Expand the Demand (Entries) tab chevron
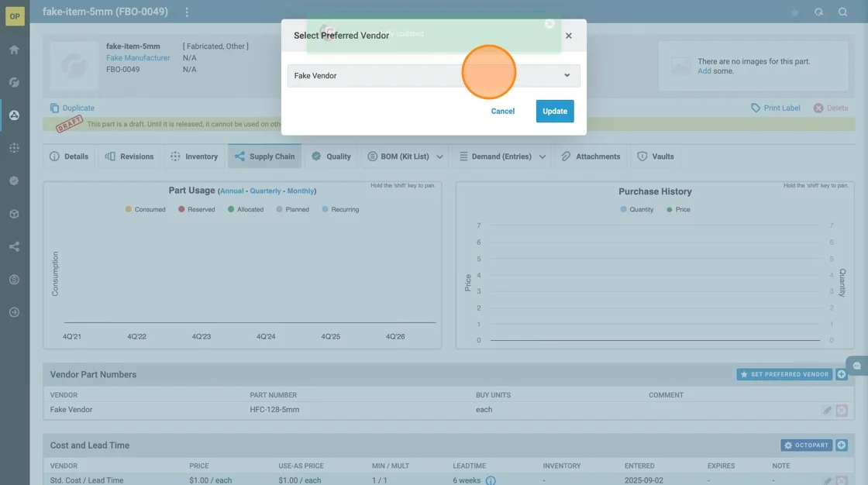Image resolution: width=868 pixels, height=485 pixels. [x=542, y=157]
